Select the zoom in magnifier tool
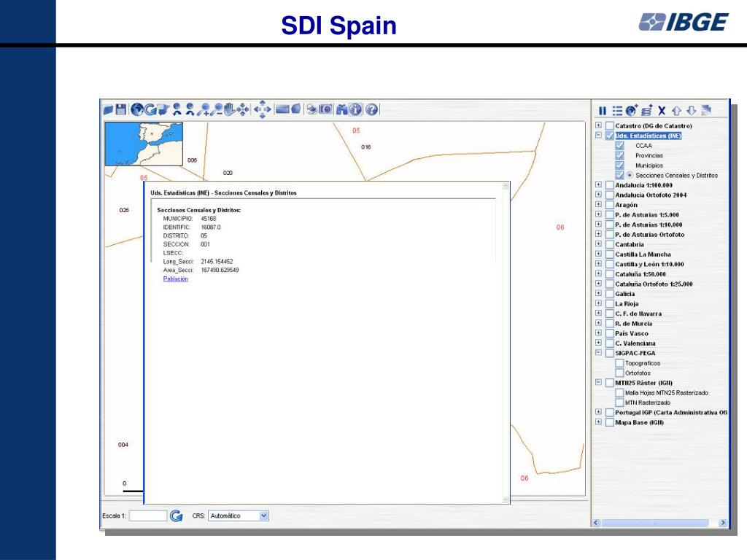Image resolution: width=747 pixels, height=560 pixels. pos(205,109)
